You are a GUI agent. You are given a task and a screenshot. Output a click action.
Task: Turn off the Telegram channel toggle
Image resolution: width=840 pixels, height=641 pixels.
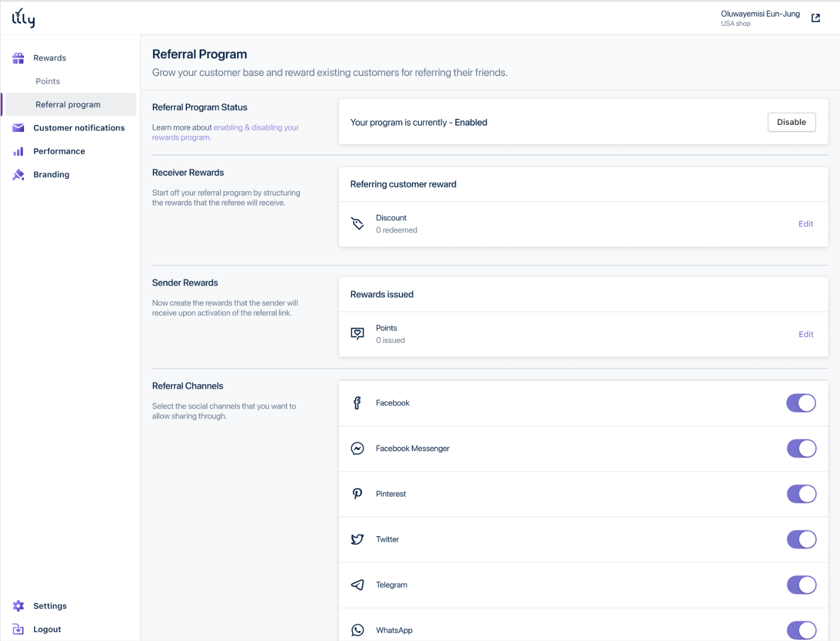coord(801,585)
